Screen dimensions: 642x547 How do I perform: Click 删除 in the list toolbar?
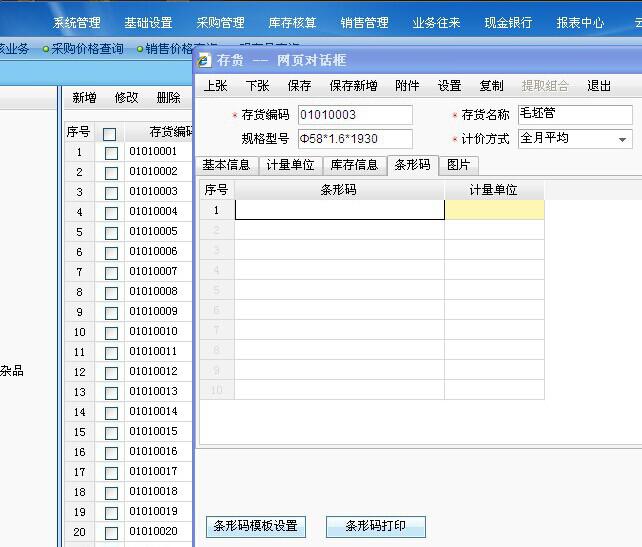coord(168,98)
